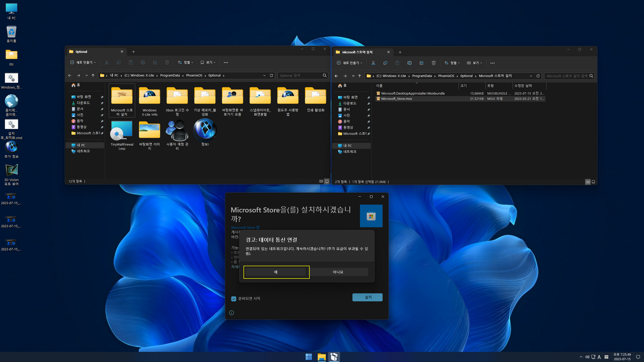644x362 pixels.
Task: Sort by 크기 column header
Action: [x=472, y=85]
